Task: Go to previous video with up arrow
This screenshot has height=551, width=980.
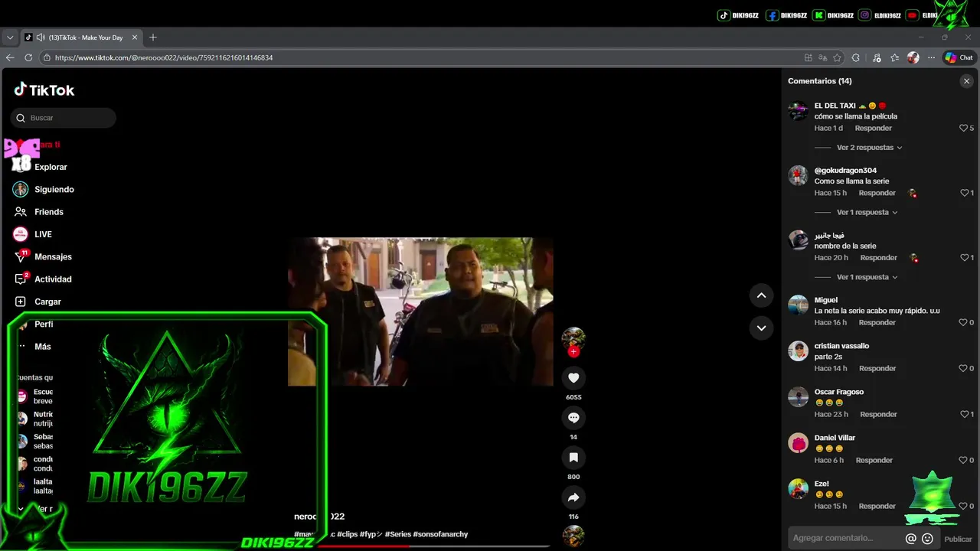Action: pyautogui.click(x=761, y=295)
